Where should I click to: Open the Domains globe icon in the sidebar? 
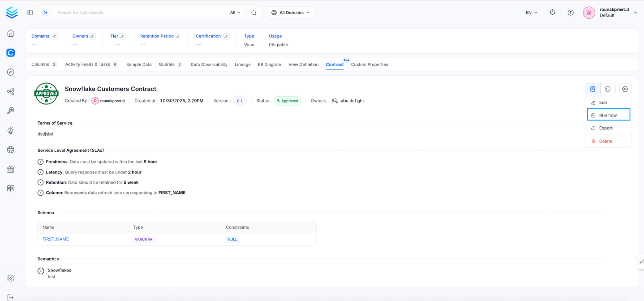tap(11, 150)
